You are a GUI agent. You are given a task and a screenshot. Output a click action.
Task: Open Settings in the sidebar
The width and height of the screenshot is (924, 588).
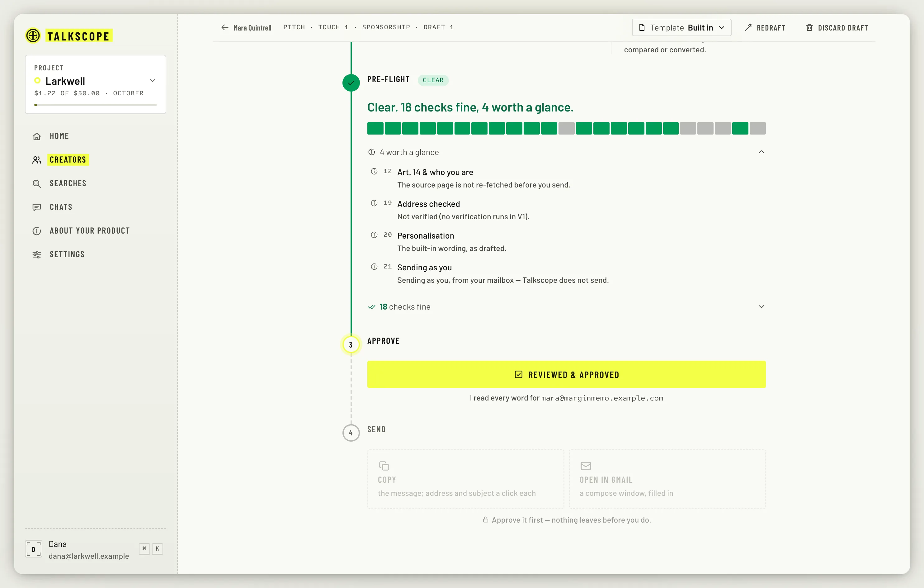click(67, 254)
